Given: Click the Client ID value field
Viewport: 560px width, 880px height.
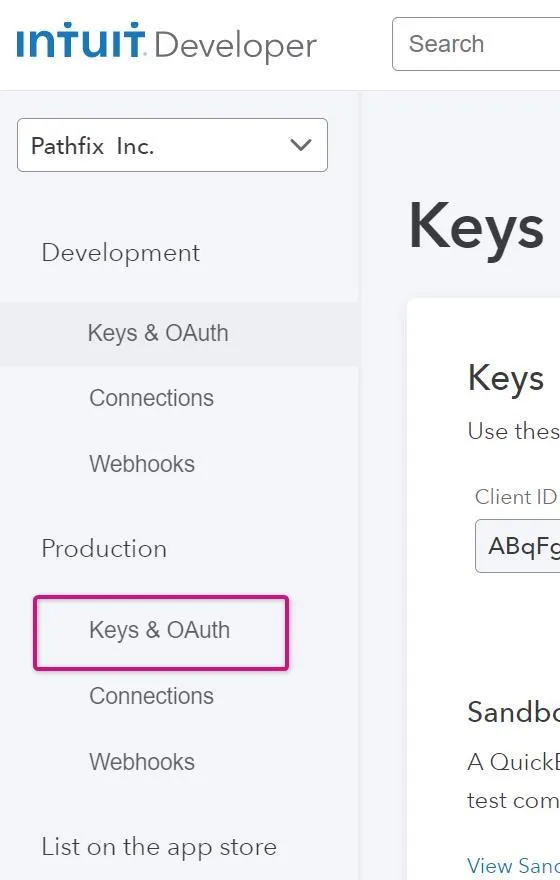Looking at the screenshot, I should [x=517, y=546].
